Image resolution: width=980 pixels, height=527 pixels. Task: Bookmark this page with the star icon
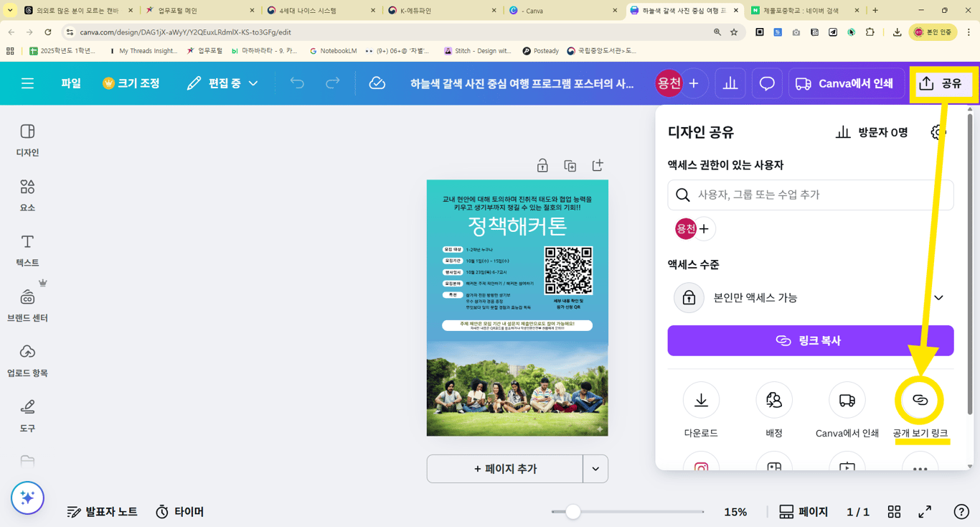tap(734, 32)
